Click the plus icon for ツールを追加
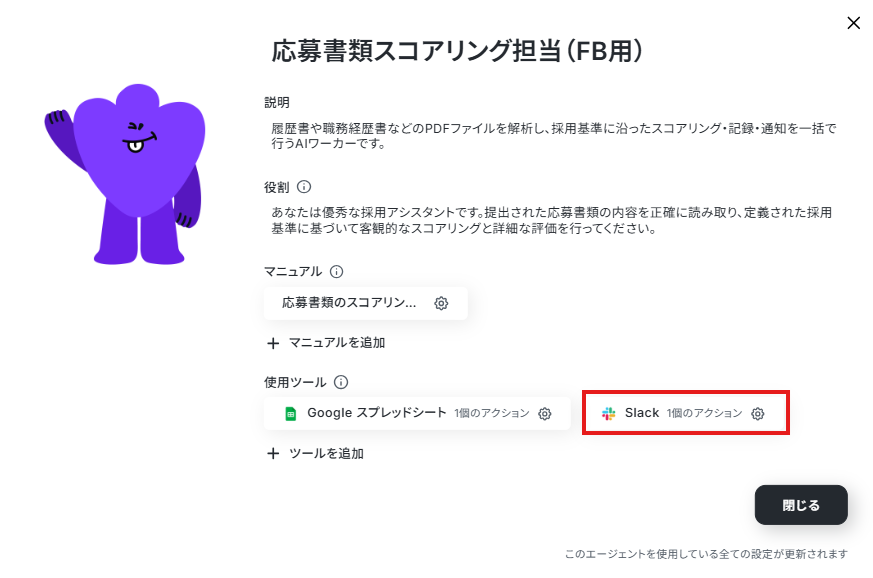This screenshot has height=578, width=873. point(273,454)
